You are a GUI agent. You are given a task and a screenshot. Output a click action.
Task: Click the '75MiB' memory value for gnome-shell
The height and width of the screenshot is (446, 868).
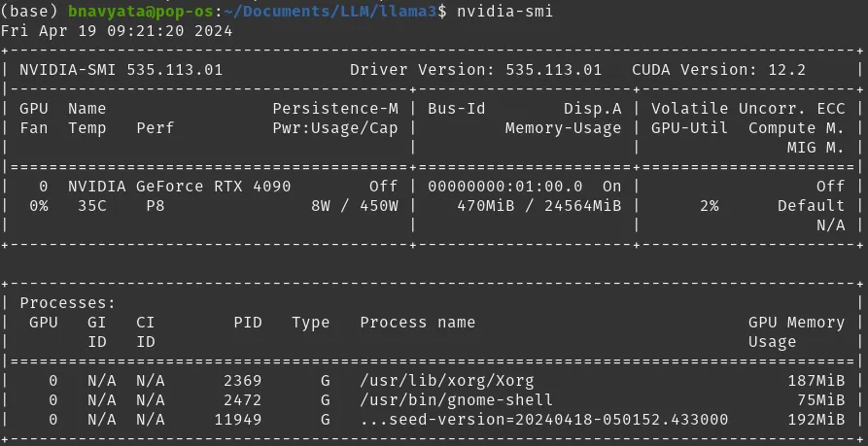[821, 400]
